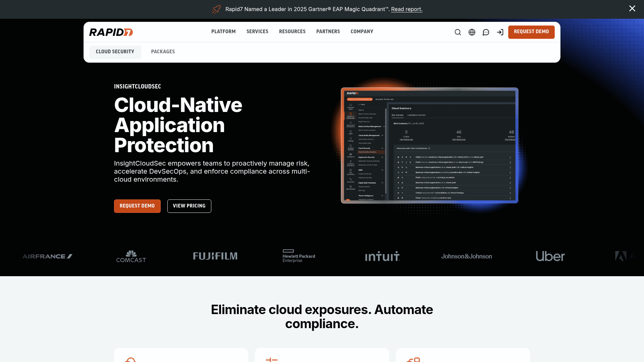
Task: Click the Assets & Identities sidebar icon
Action: [351, 146]
